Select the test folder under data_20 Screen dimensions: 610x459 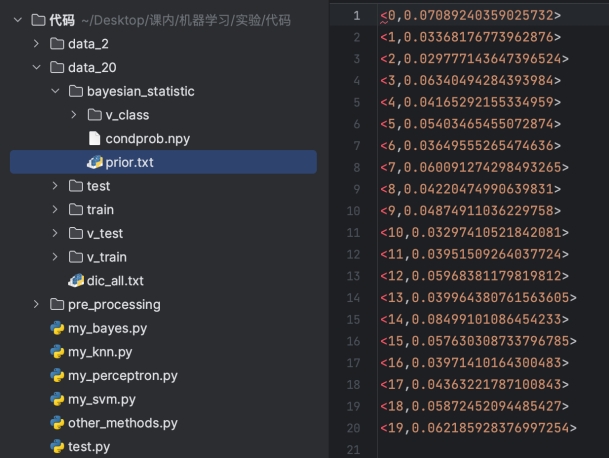click(98, 186)
